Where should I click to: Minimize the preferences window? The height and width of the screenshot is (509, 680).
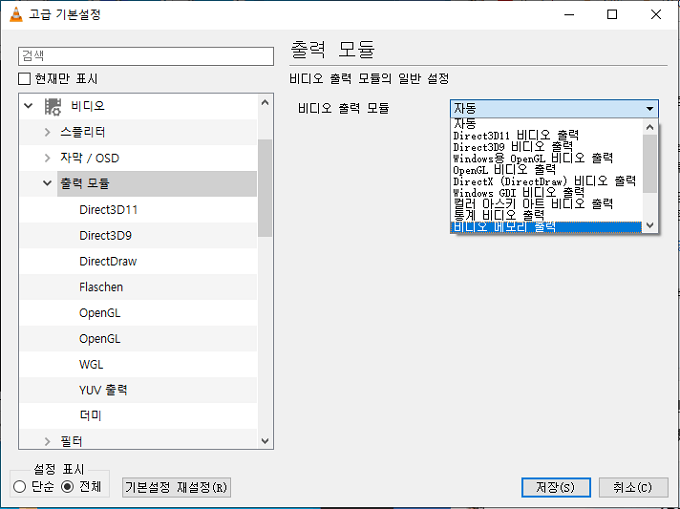pos(569,15)
